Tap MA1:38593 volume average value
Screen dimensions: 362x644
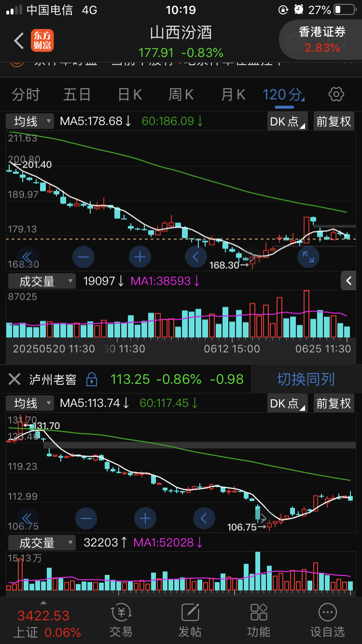166,281
